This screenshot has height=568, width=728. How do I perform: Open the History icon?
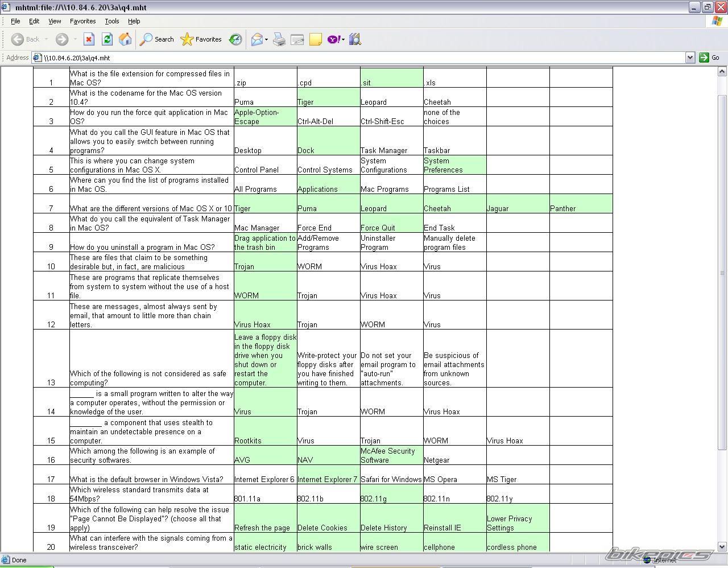pos(235,39)
